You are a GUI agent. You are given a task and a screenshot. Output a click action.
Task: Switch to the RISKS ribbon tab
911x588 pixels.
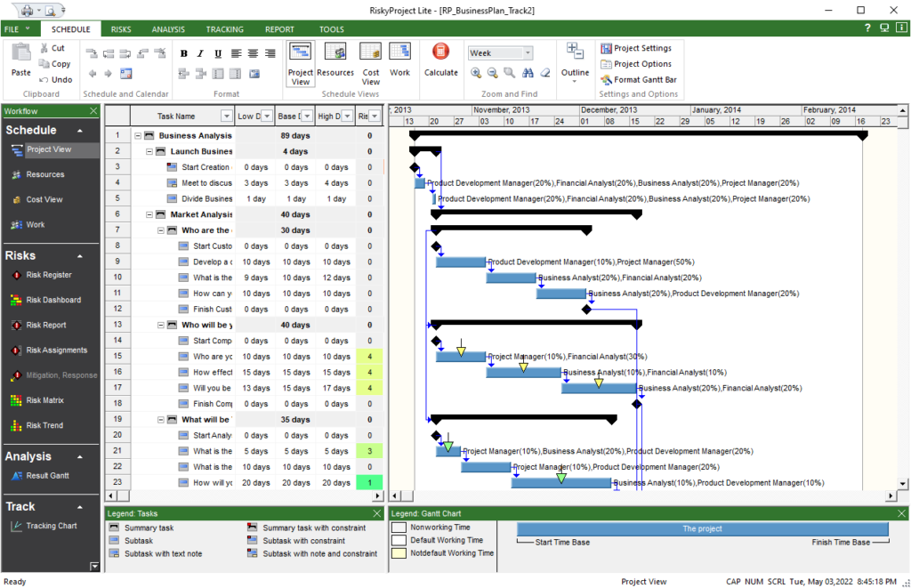(120, 29)
